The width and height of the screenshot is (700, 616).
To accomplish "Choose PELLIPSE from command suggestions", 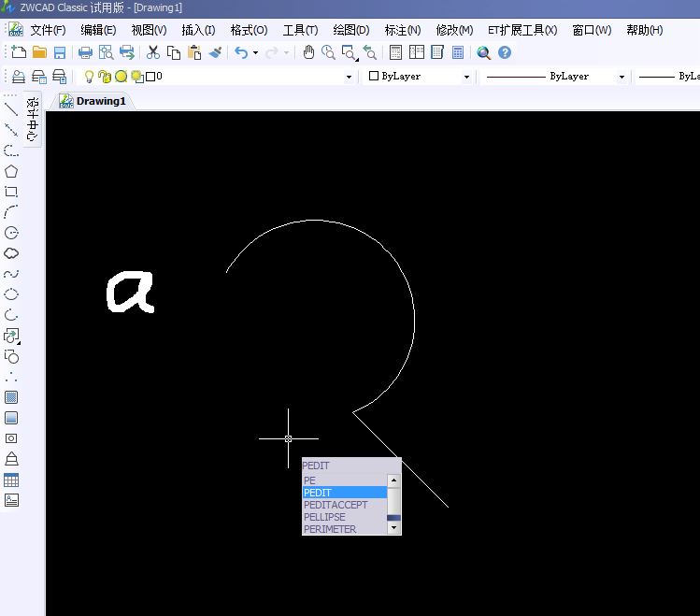I will (324, 517).
